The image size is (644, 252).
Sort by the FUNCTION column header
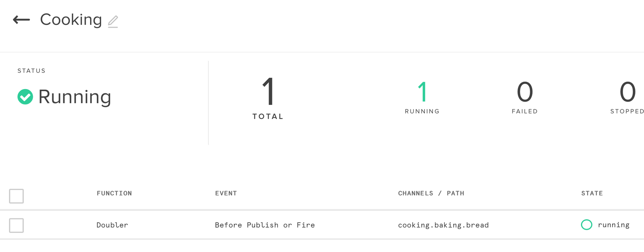pyautogui.click(x=114, y=193)
